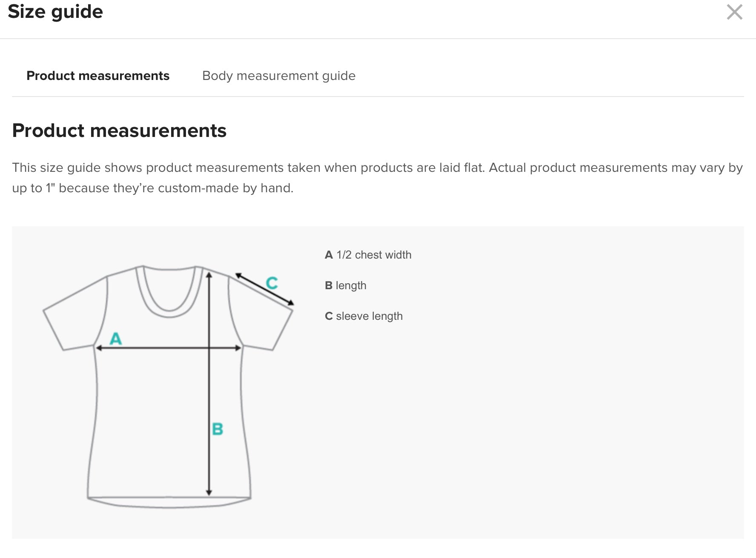Click the Size guide title
The height and width of the screenshot is (558, 756).
click(55, 11)
